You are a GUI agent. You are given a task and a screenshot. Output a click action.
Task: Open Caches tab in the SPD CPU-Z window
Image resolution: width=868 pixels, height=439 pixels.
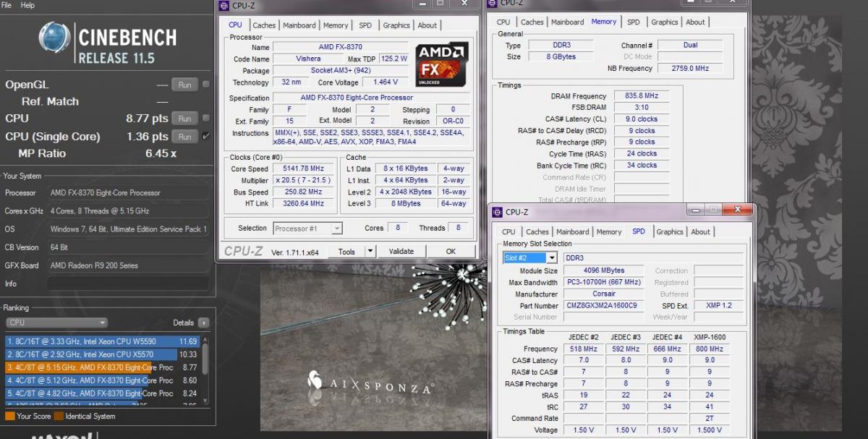tap(537, 232)
